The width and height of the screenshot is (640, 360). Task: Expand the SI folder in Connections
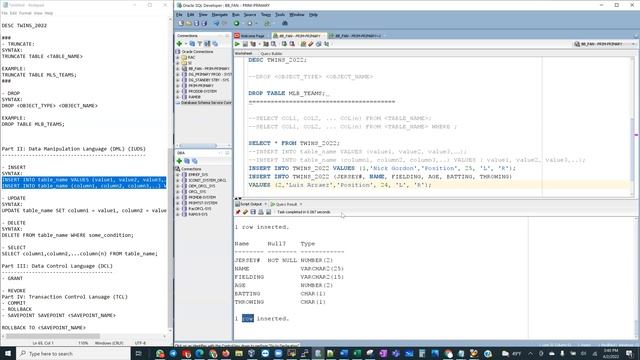178,63
